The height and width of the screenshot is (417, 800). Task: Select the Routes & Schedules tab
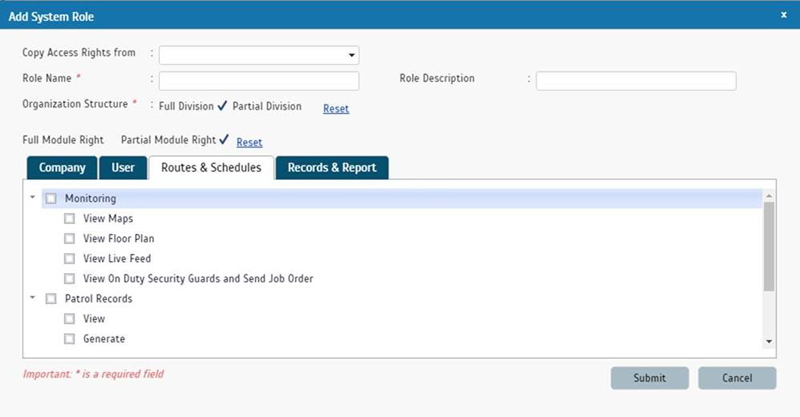[x=211, y=168]
